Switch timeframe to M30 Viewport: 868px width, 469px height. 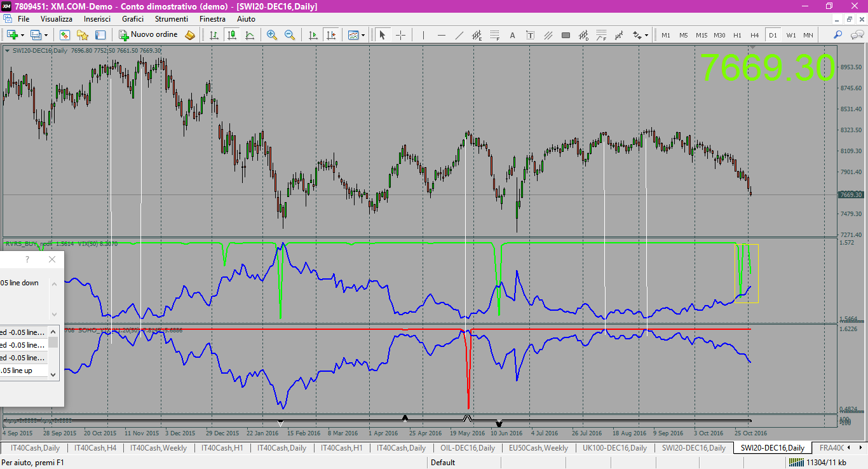[x=719, y=35]
